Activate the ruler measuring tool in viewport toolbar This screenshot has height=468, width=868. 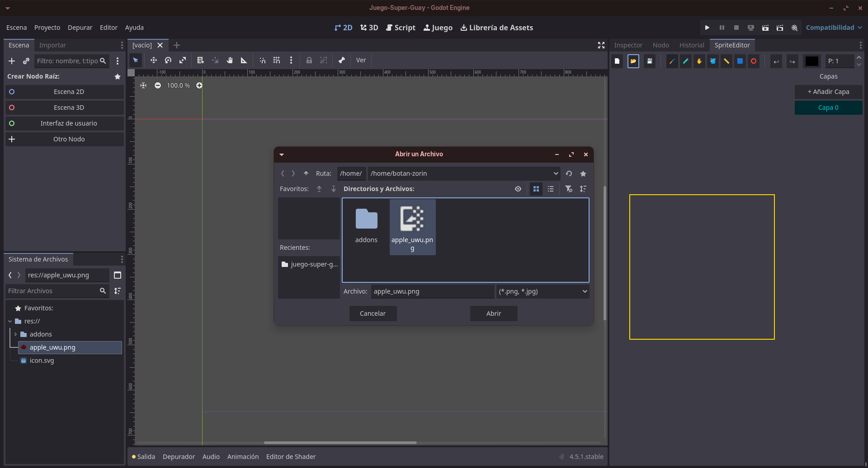[244, 60]
